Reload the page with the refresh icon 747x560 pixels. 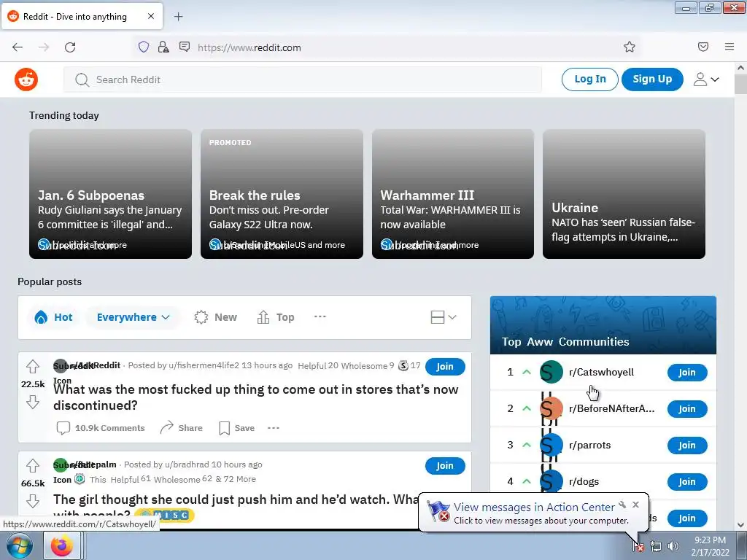70,47
